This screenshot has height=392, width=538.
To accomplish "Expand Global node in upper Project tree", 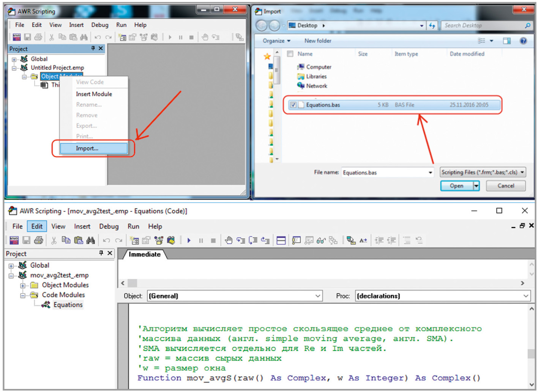I will tap(14, 59).
